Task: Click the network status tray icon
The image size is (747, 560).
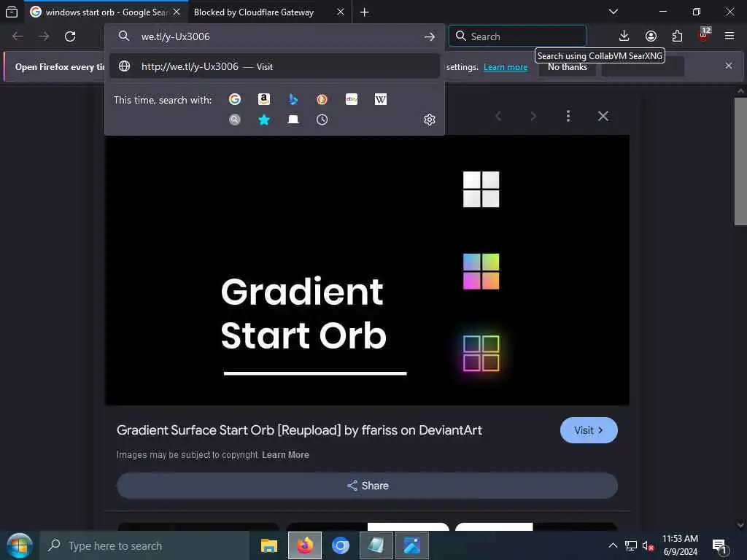Action: [x=631, y=545]
